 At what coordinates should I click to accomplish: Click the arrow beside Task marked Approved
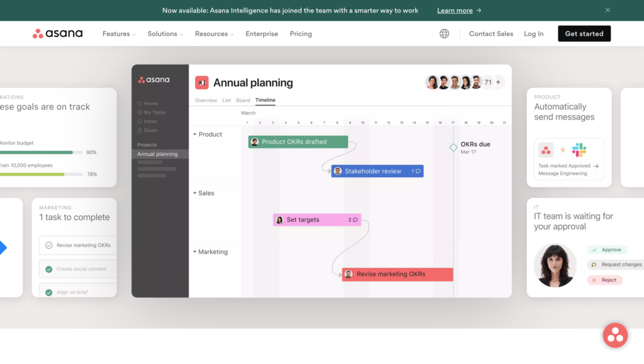click(x=596, y=166)
